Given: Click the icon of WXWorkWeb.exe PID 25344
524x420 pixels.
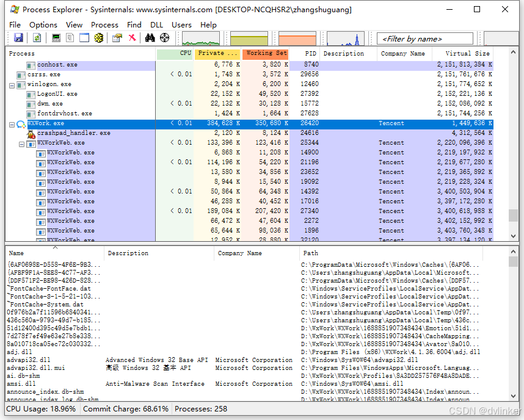Looking at the screenshot, I should [x=31, y=143].
